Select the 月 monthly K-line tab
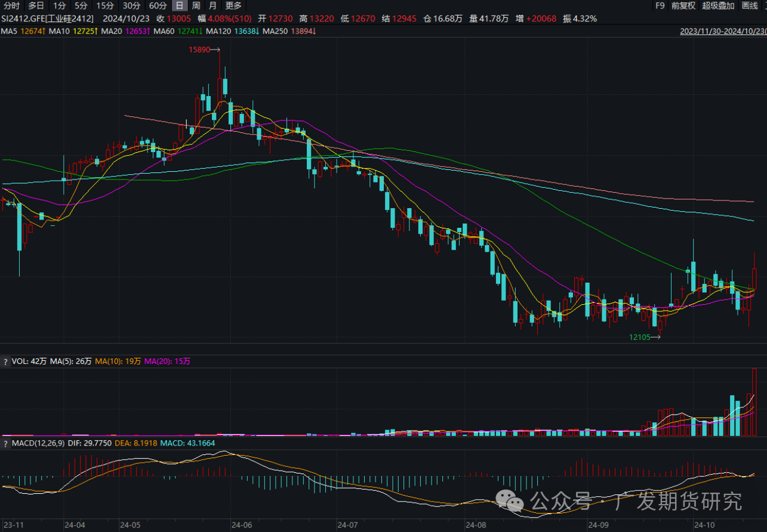The width and height of the screenshot is (767, 532). pos(213,6)
